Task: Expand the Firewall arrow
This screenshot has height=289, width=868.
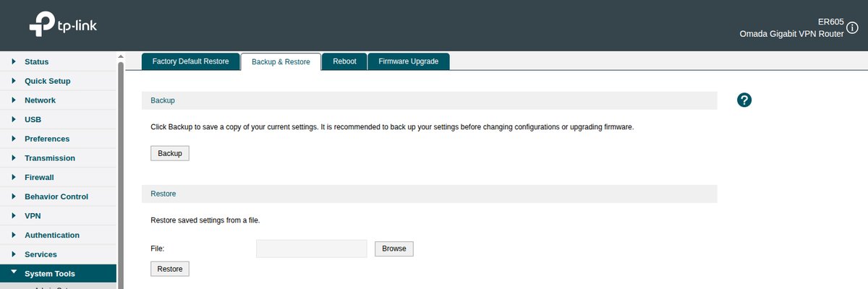Action: (x=14, y=177)
